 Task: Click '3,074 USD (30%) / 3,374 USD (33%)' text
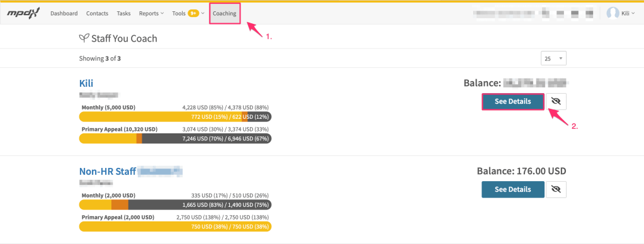(225, 129)
